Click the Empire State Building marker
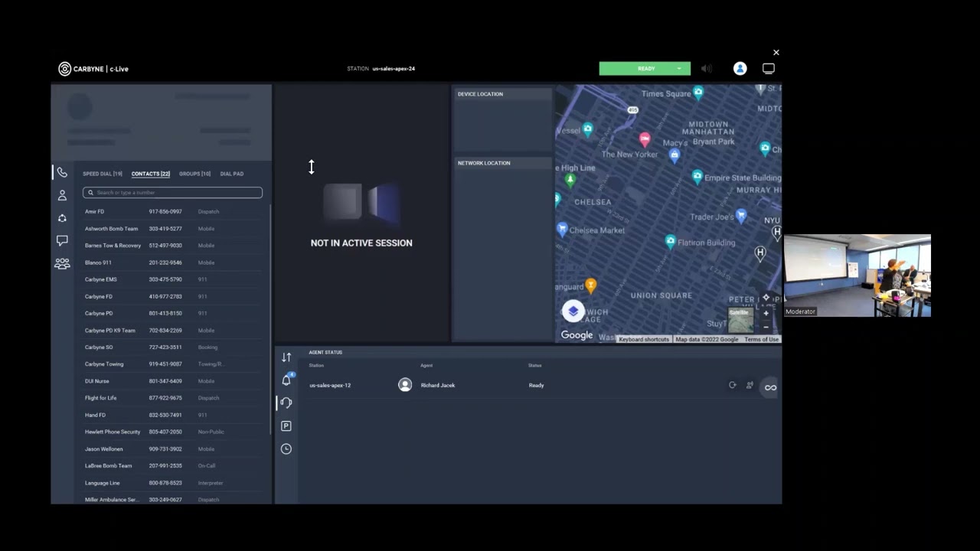980x551 pixels. [x=697, y=177]
